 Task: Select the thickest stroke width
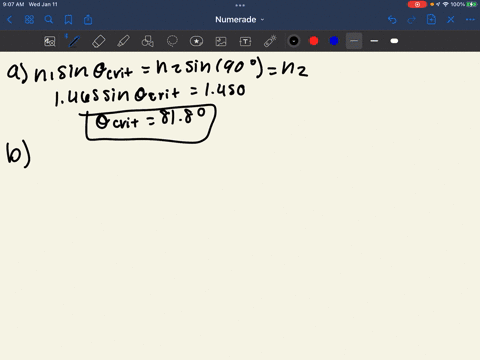[394, 41]
